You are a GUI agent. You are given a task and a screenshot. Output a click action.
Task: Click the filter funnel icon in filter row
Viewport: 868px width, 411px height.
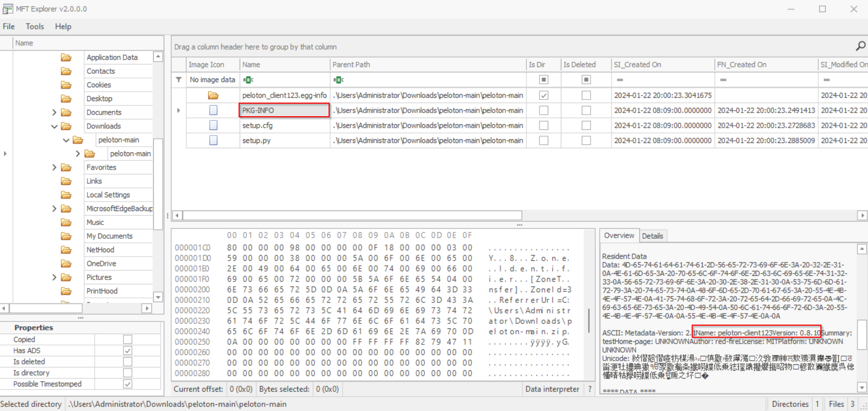coord(179,80)
